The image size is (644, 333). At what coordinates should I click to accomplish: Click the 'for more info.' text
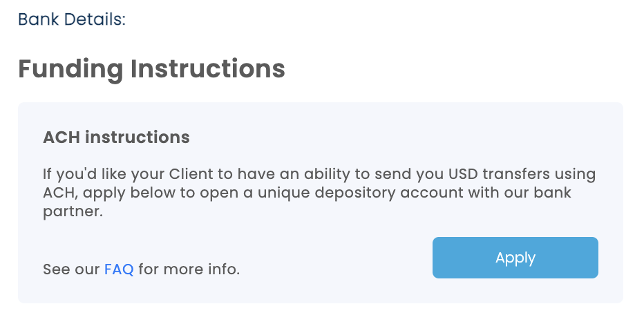(x=189, y=269)
